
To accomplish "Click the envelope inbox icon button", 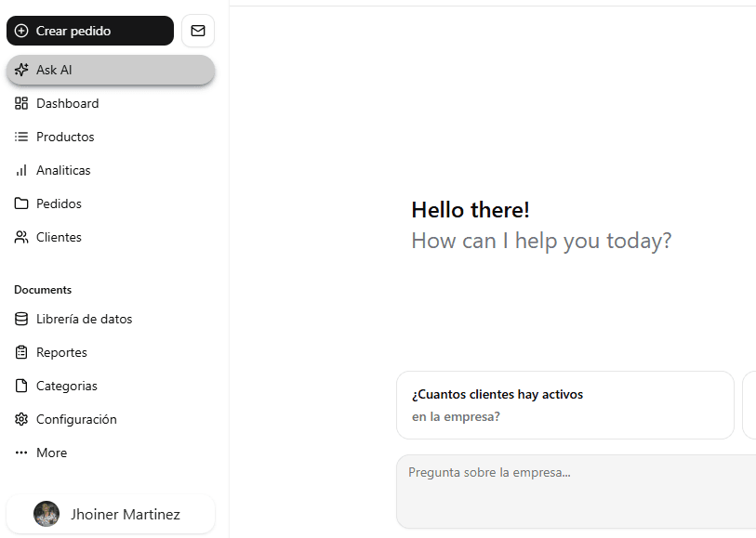I will point(198,31).
